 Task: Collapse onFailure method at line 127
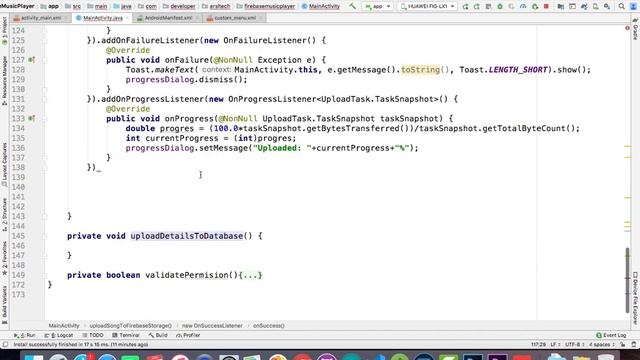click(45, 60)
